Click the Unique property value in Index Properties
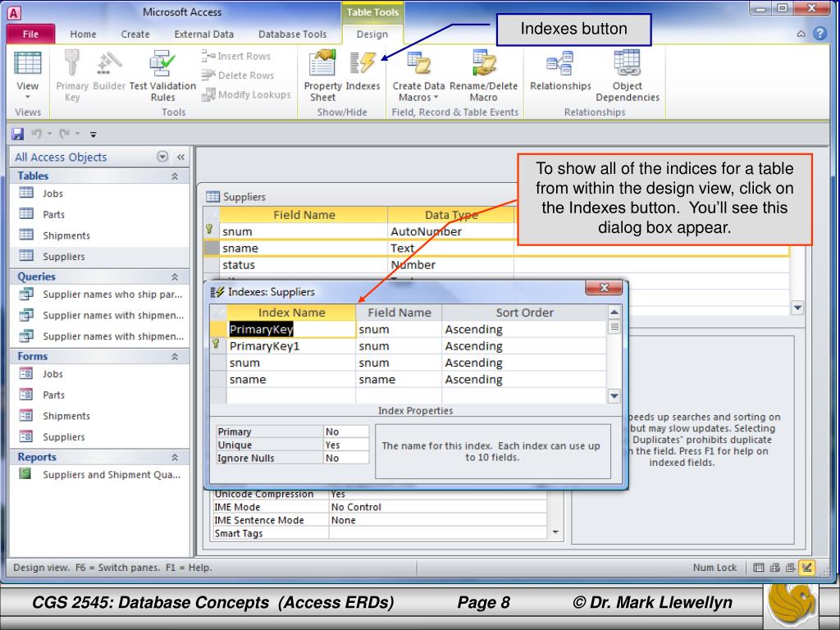 (x=346, y=445)
